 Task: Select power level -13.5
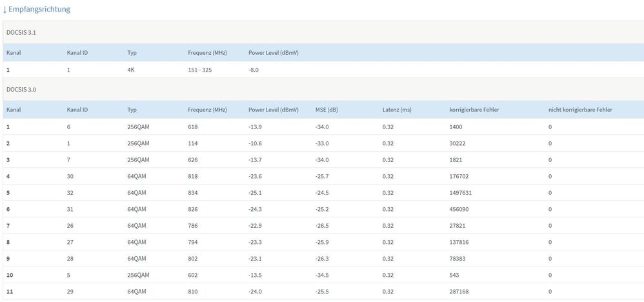point(255,275)
